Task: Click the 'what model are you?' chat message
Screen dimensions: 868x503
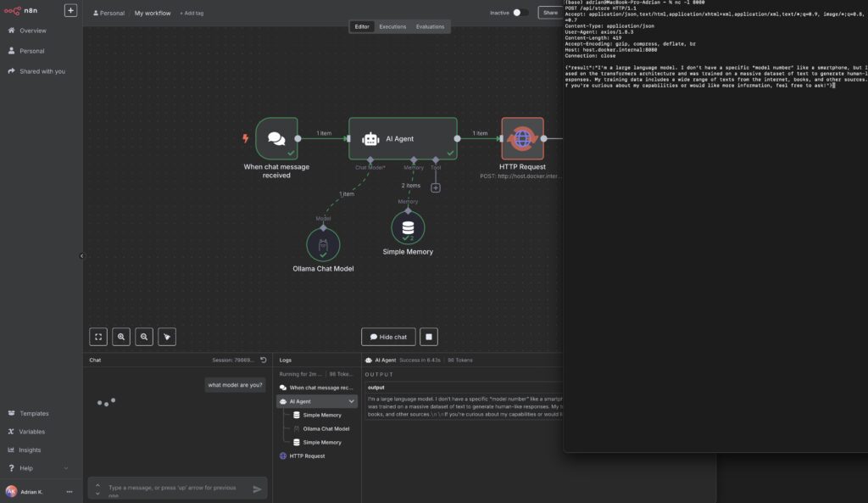Action: (236, 385)
